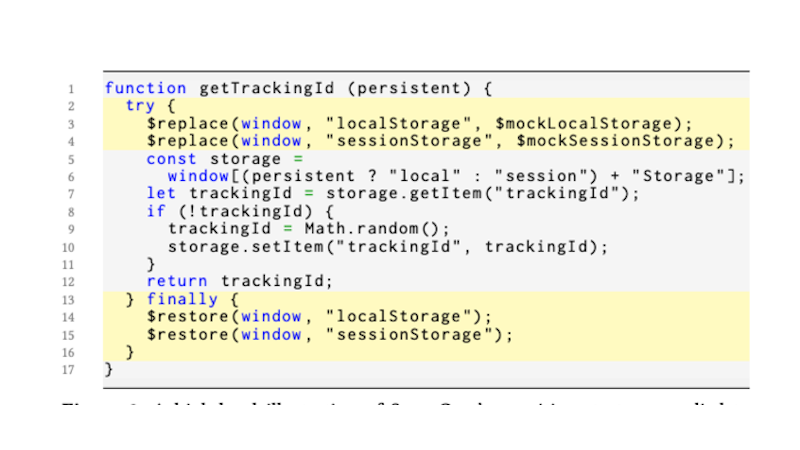Click the 'try' keyword on line 2

pyautogui.click(x=140, y=106)
